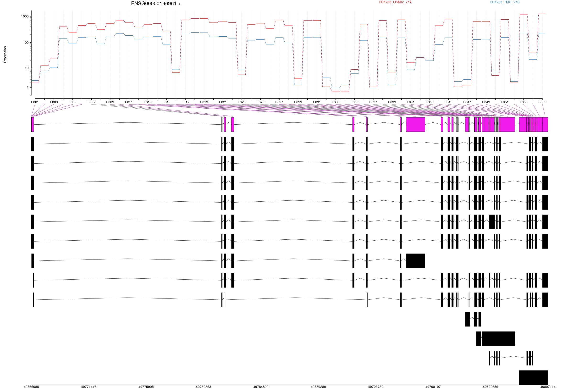Click exon label E005
The width and height of the screenshot is (574, 392).
(73, 102)
